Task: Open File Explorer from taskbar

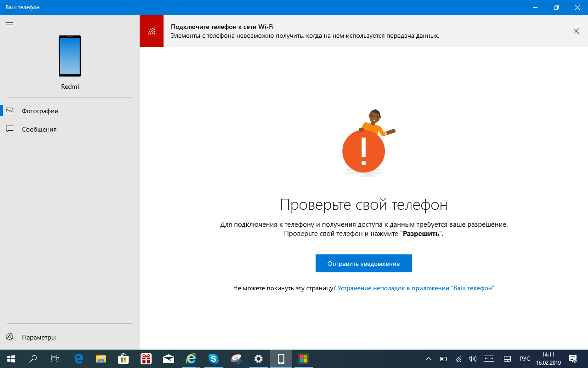Action: [x=101, y=359]
